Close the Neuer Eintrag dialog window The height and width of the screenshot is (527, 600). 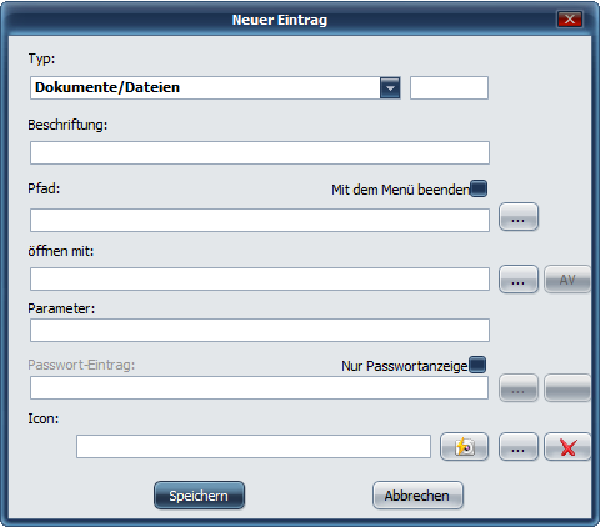(x=570, y=19)
